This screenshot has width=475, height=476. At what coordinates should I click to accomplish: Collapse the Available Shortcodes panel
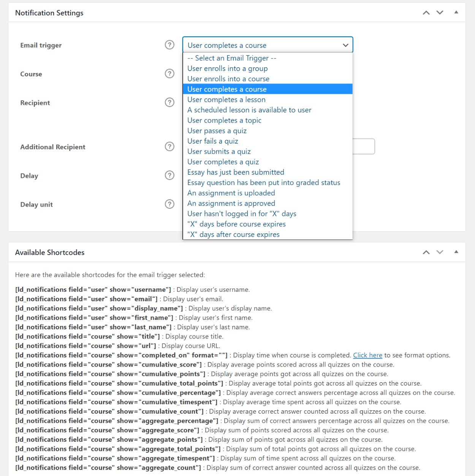pos(456,252)
